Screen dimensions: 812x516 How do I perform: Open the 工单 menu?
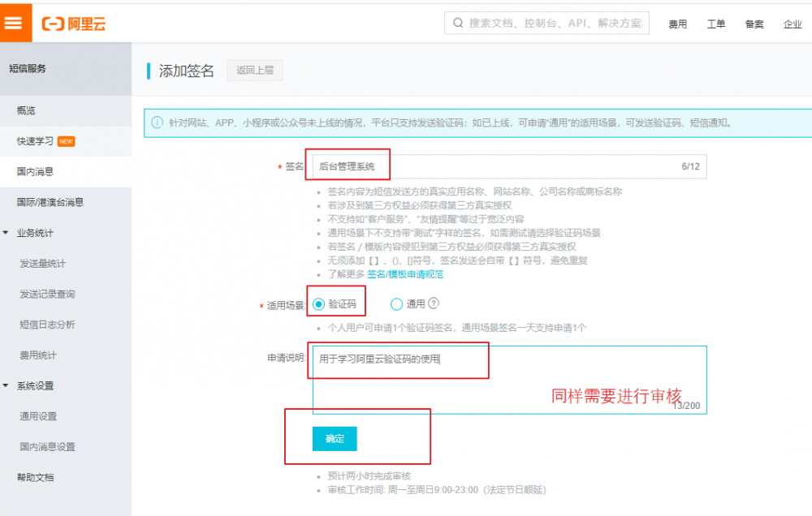(716, 24)
